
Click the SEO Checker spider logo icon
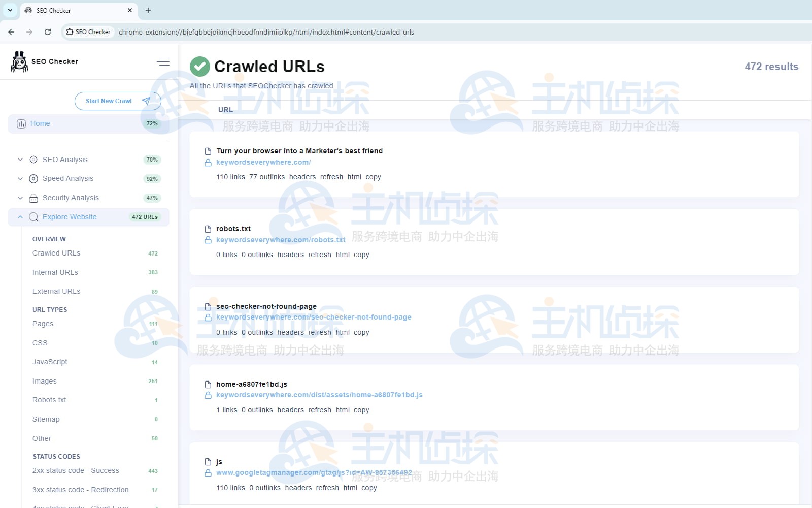[19, 61]
